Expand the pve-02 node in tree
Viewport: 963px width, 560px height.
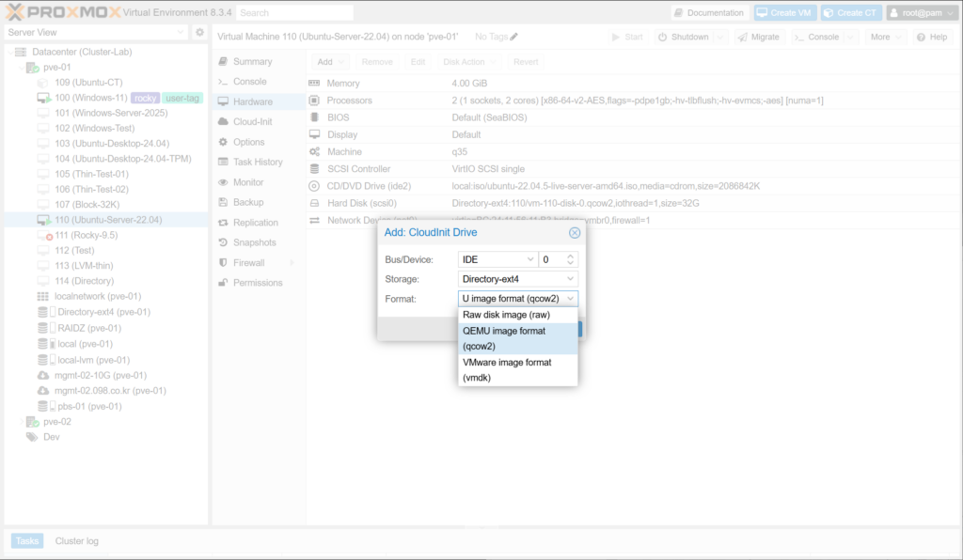point(22,422)
